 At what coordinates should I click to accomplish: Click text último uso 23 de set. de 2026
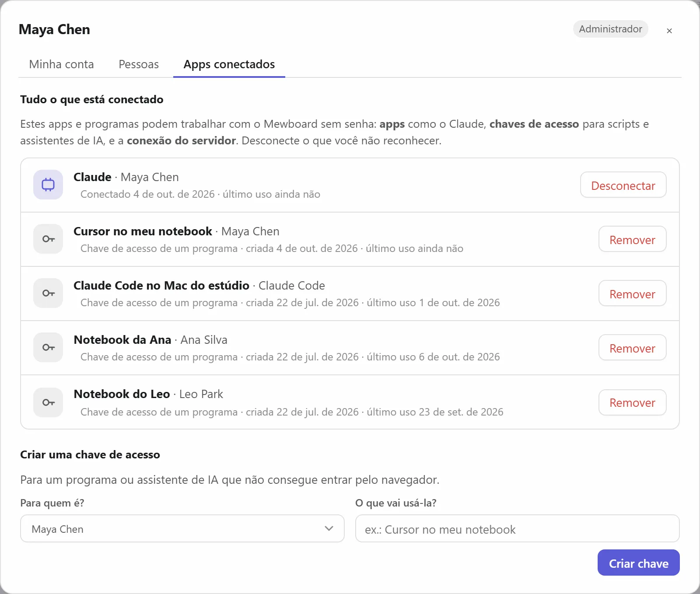pyautogui.click(x=435, y=412)
